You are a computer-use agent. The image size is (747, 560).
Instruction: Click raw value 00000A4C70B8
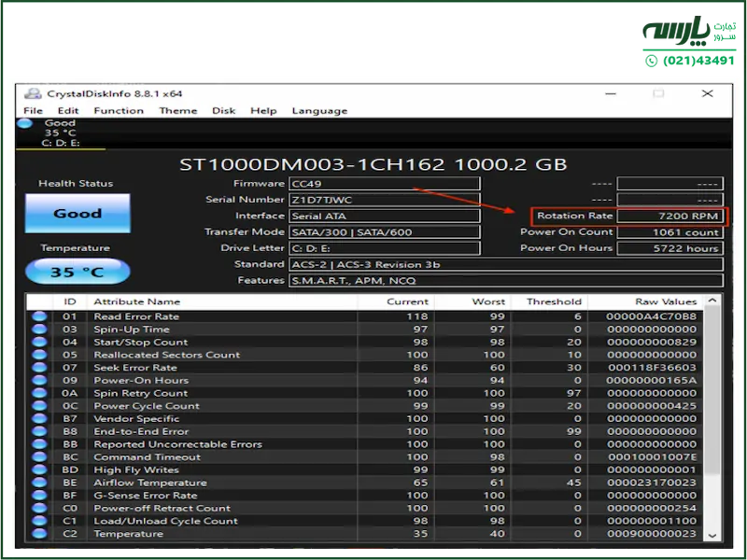[651, 316]
